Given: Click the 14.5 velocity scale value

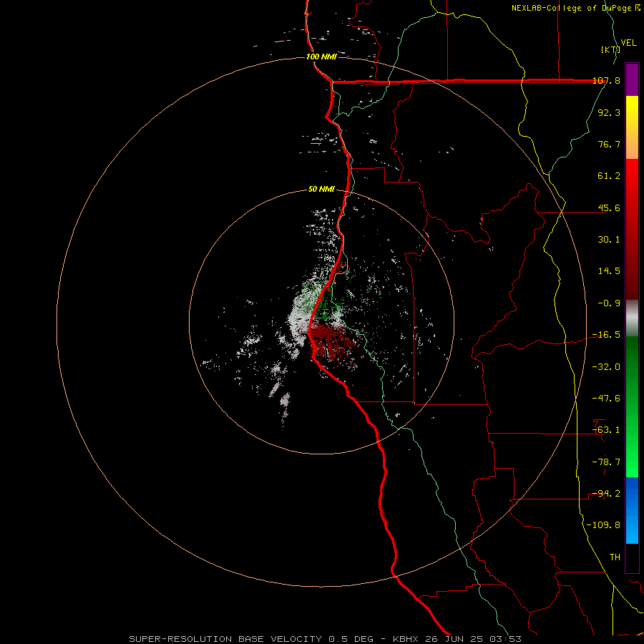Looking at the screenshot, I should pyautogui.click(x=609, y=271).
